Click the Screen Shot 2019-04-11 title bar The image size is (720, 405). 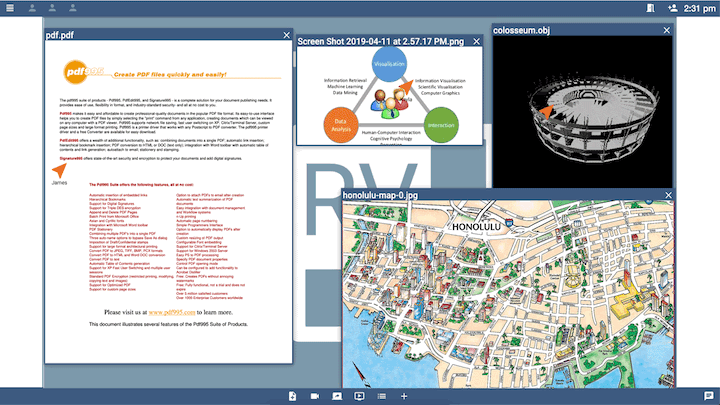[389, 41]
